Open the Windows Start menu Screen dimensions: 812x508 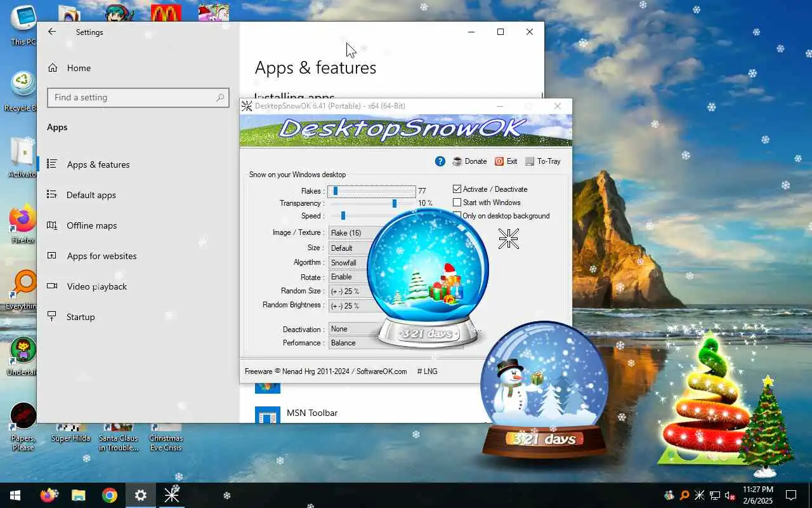[x=15, y=495]
